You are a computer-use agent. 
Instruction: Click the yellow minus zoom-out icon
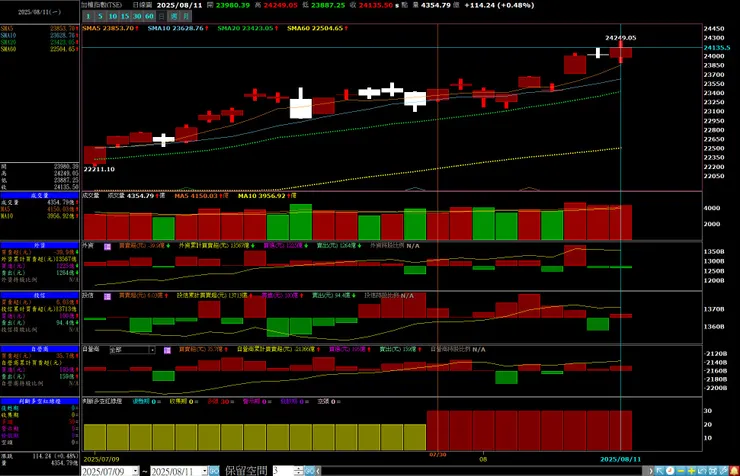pos(681,471)
